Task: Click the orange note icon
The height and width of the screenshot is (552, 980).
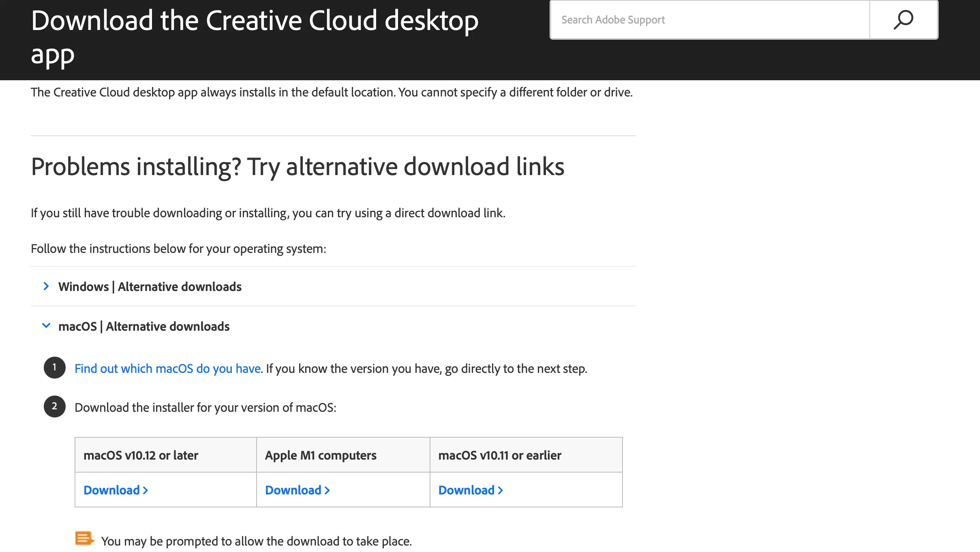Action: [x=84, y=539]
